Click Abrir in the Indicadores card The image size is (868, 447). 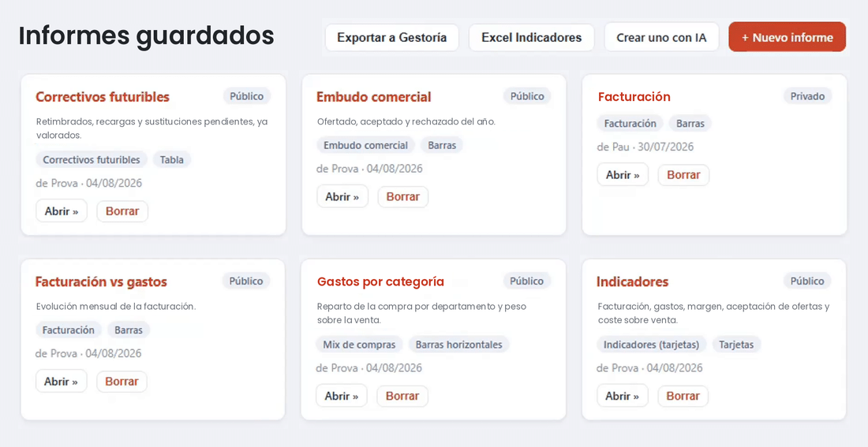point(623,396)
